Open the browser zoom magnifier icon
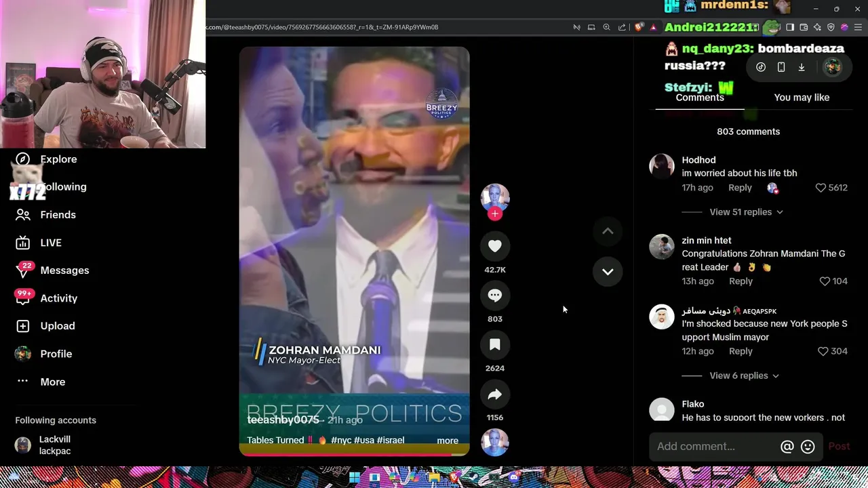Image resolution: width=868 pixels, height=488 pixels. [x=606, y=27]
